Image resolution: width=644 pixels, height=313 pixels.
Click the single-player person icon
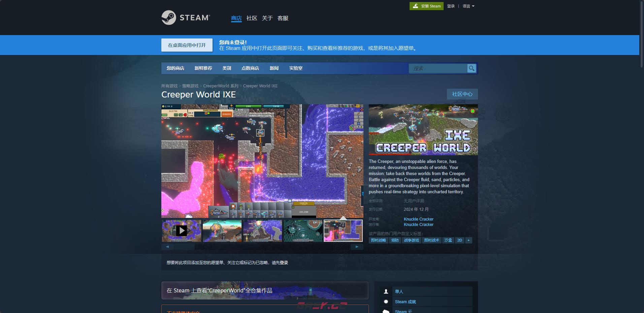386,291
